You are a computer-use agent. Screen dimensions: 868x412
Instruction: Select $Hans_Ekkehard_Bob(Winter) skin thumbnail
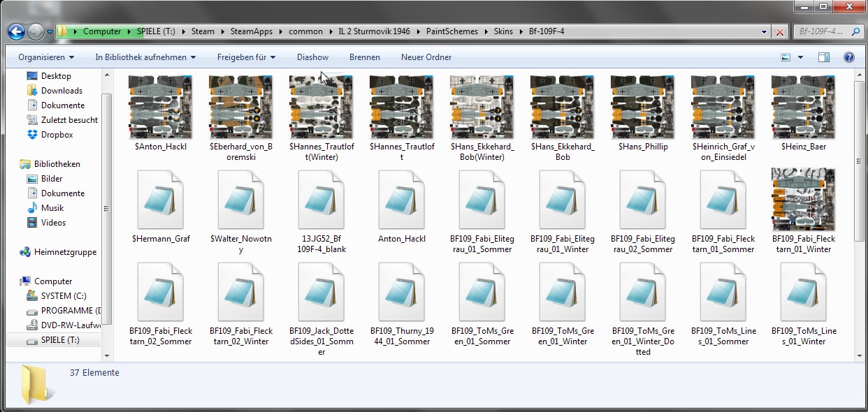482,108
